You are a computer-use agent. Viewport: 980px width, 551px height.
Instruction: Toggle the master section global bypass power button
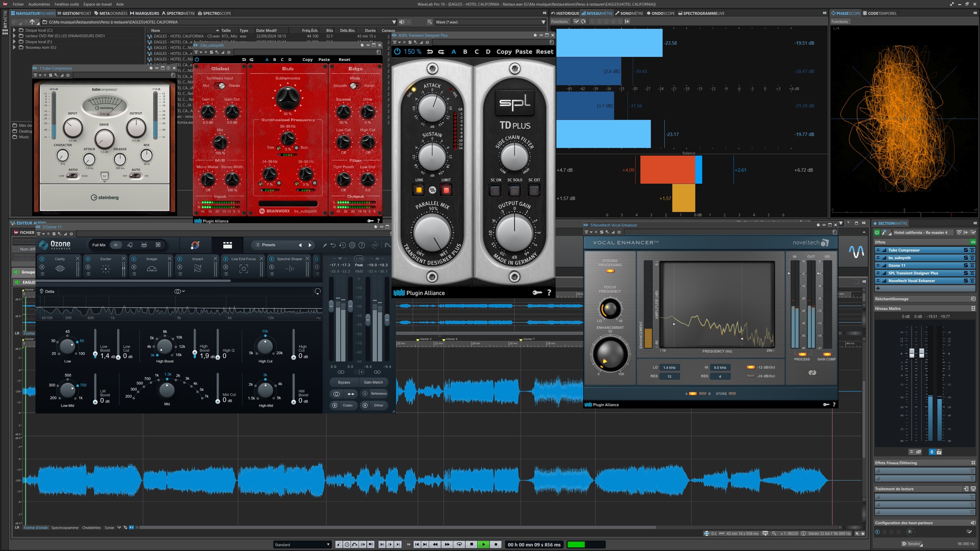877,232
